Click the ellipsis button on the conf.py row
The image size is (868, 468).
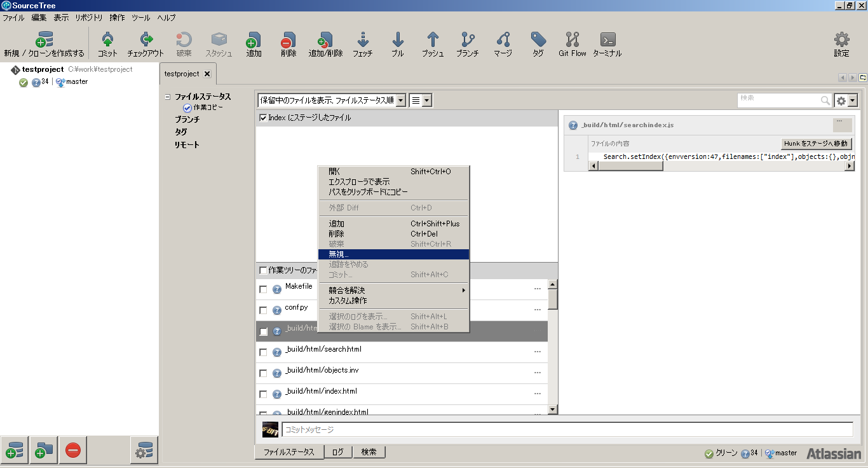click(x=538, y=310)
